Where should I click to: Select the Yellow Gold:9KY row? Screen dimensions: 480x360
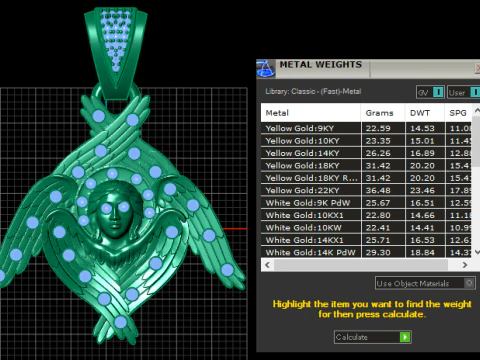coord(366,128)
